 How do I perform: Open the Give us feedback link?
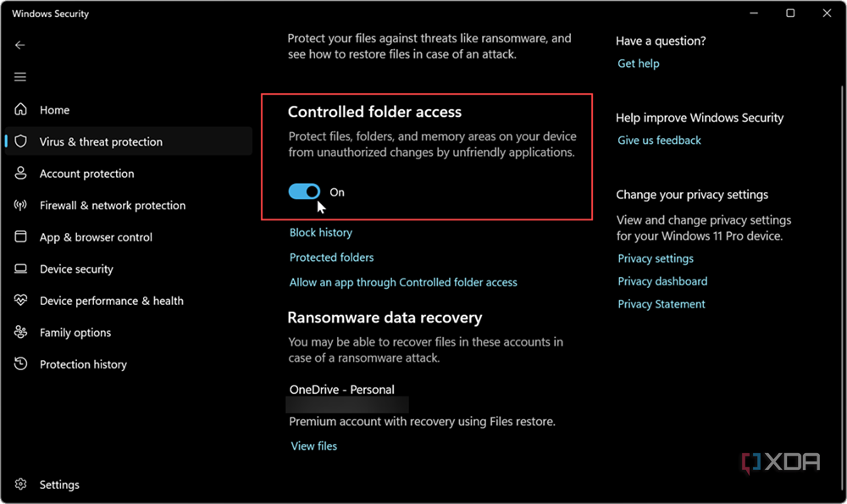[x=659, y=141]
